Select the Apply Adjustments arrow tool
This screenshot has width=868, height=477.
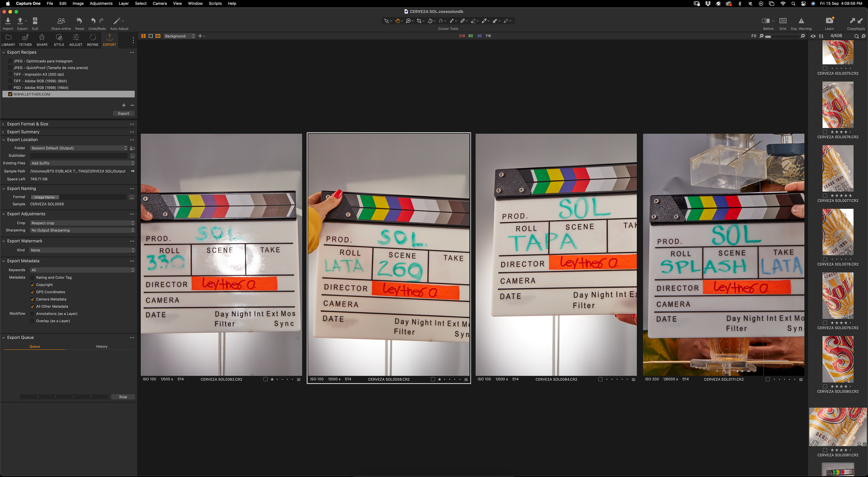pos(495,21)
